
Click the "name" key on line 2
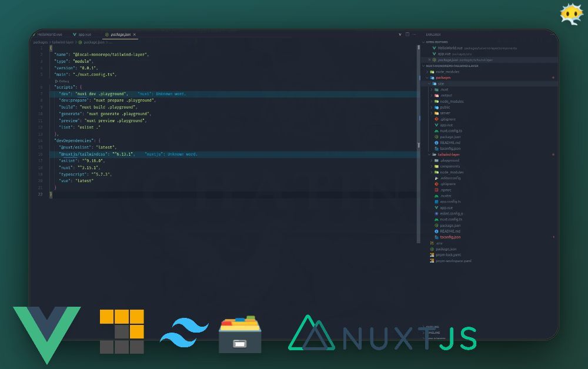tap(61, 55)
